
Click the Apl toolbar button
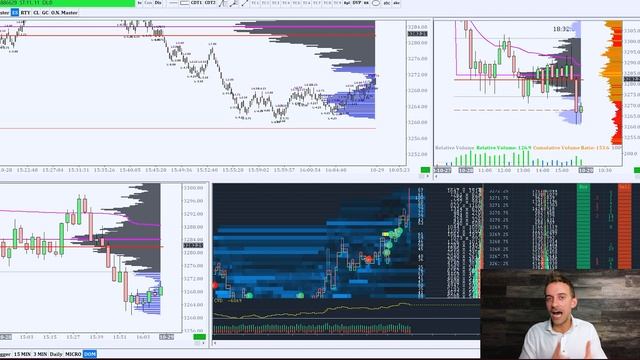347,3
